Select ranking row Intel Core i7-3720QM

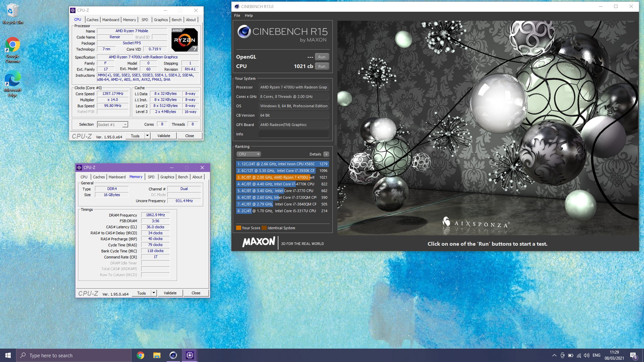click(x=282, y=197)
